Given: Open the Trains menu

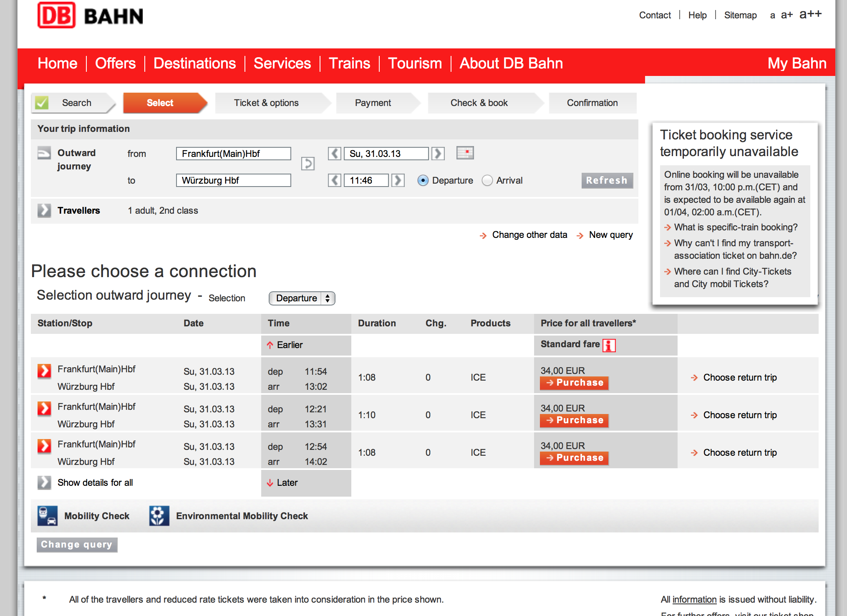Looking at the screenshot, I should (349, 63).
